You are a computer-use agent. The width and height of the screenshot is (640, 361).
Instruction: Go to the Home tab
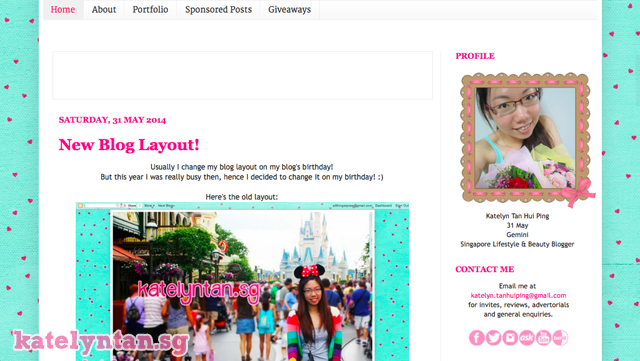(63, 9)
